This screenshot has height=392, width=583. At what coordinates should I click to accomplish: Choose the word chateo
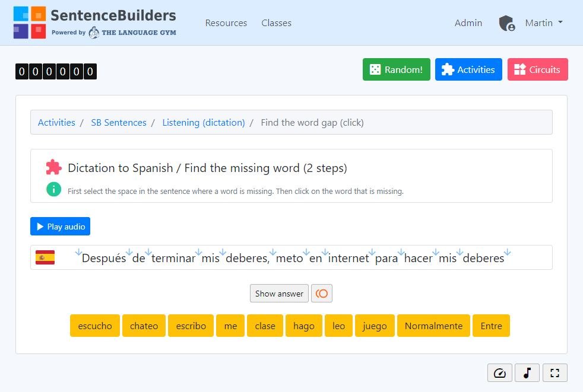pyautogui.click(x=144, y=326)
